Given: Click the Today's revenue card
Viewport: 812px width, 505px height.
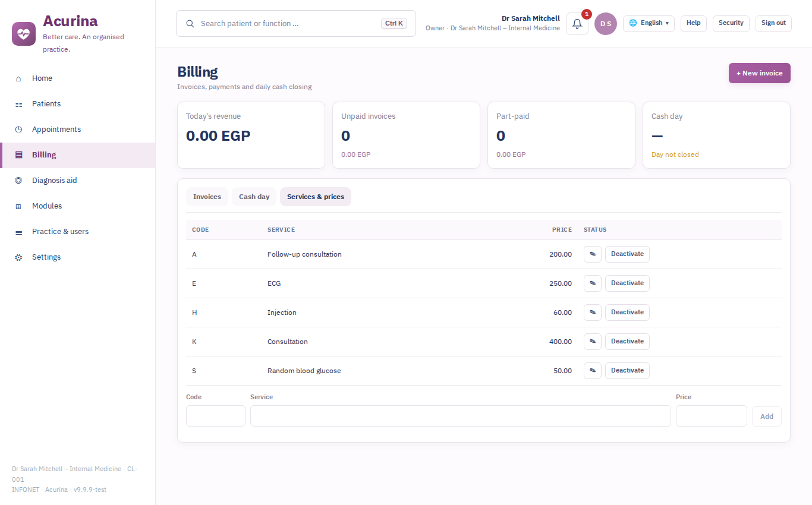Looking at the screenshot, I should pyautogui.click(x=251, y=135).
